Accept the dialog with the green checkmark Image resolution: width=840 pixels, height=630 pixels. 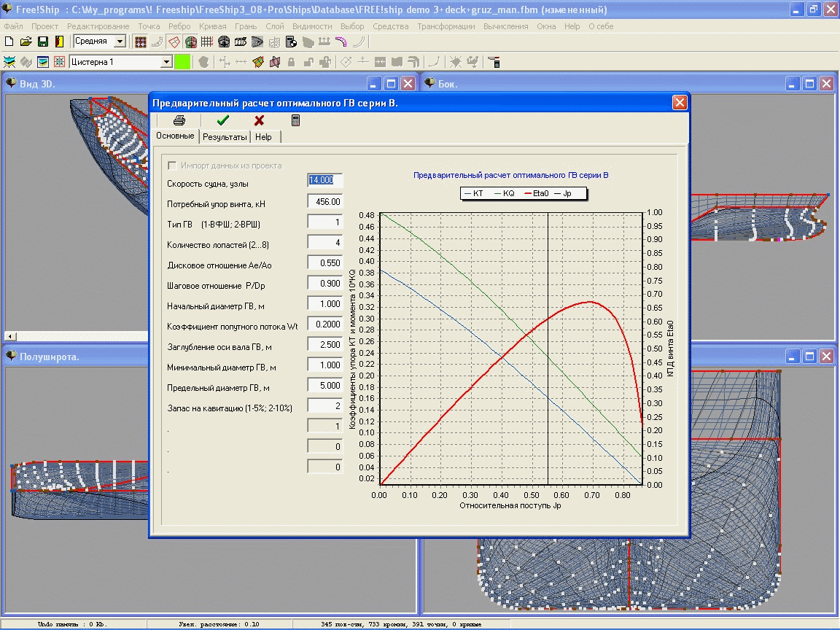pos(223,120)
